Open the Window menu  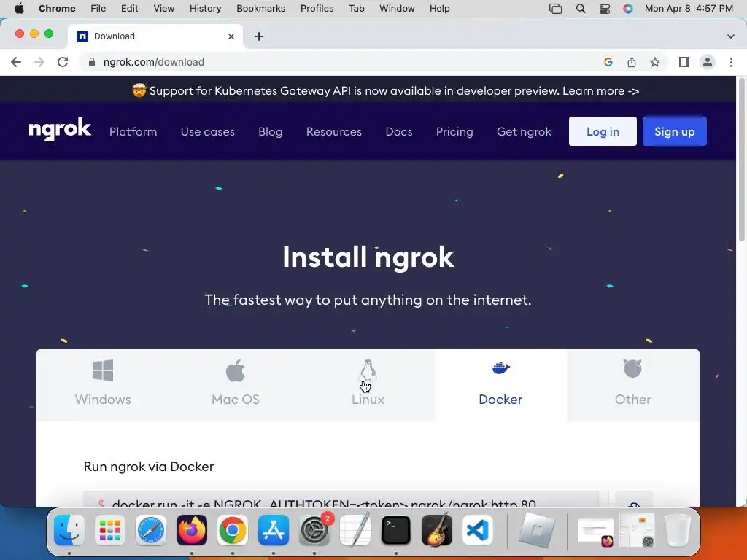pyautogui.click(x=397, y=8)
